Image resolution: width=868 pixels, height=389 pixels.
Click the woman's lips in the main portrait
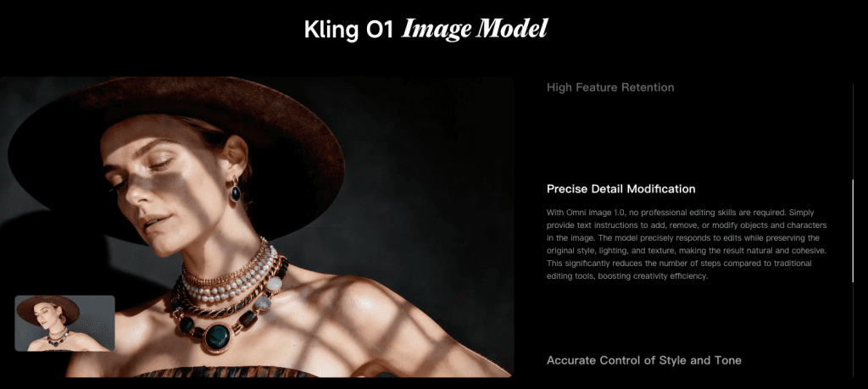pyautogui.click(x=155, y=222)
